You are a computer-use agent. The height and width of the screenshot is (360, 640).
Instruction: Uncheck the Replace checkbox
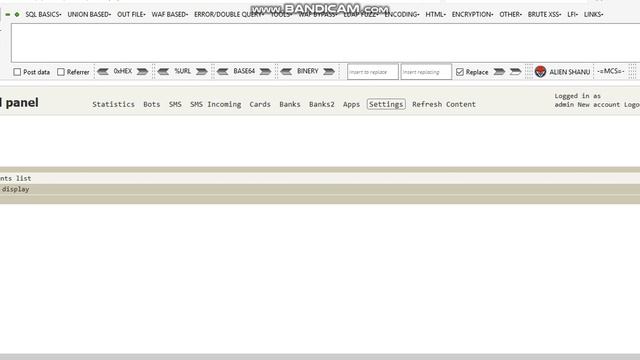pos(460,72)
